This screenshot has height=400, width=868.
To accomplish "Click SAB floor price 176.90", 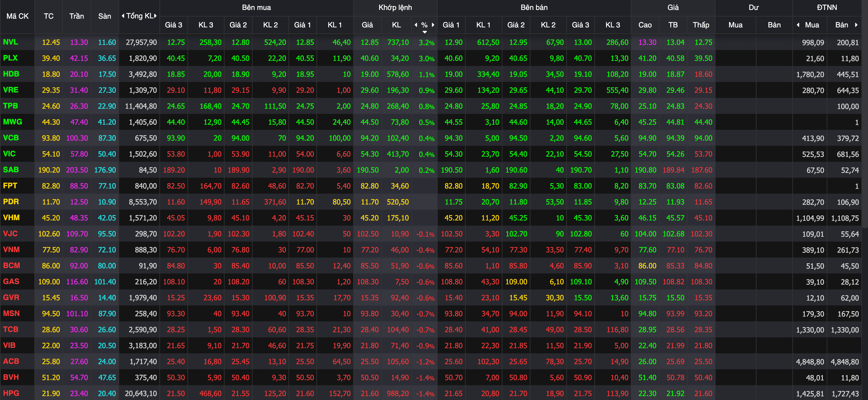I will pos(105,170).
